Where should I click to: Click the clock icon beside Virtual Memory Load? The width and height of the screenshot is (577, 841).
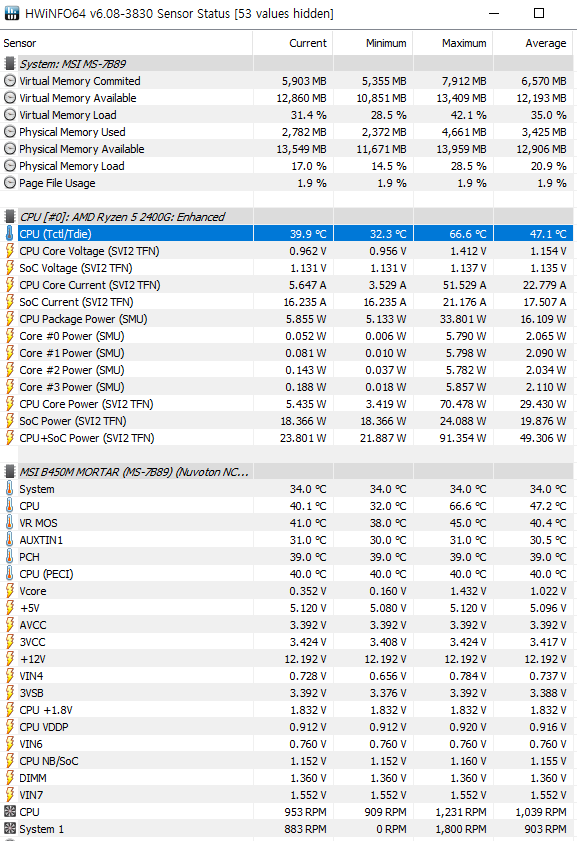[10, 115]
